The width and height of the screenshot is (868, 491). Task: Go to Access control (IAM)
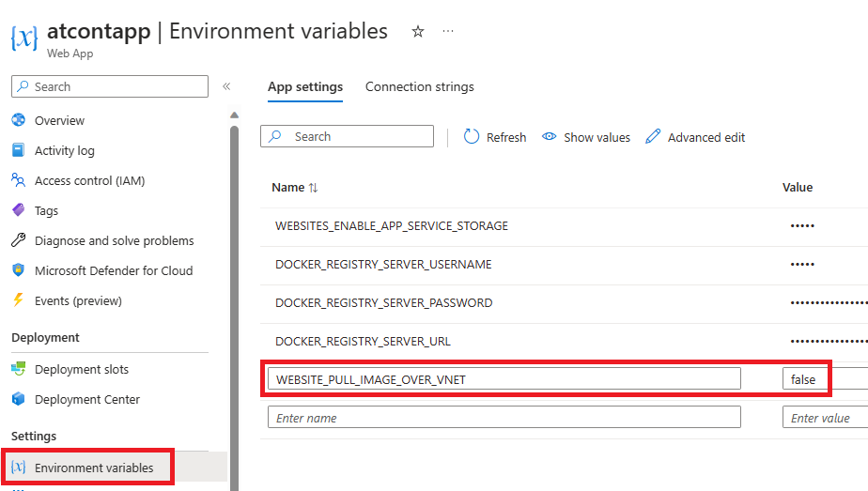click(89, 181)
